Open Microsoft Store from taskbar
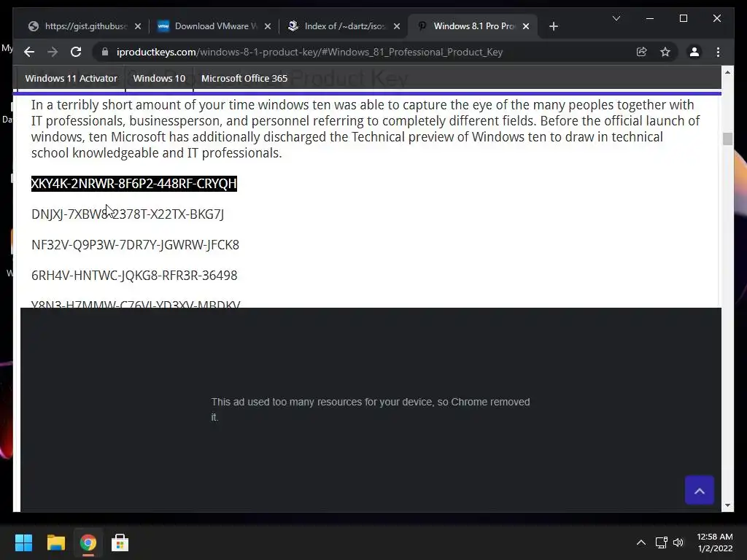747x560 pixels. (120, 542)
